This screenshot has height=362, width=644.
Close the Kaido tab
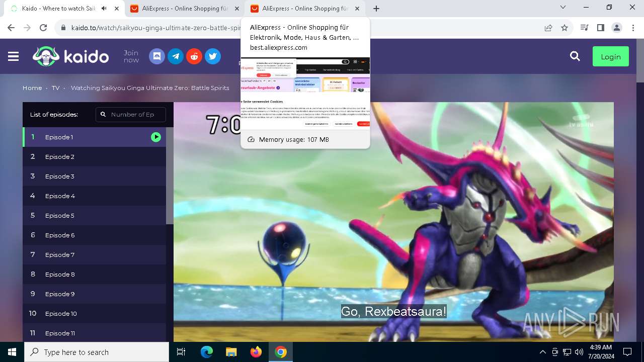pos(117,9)
